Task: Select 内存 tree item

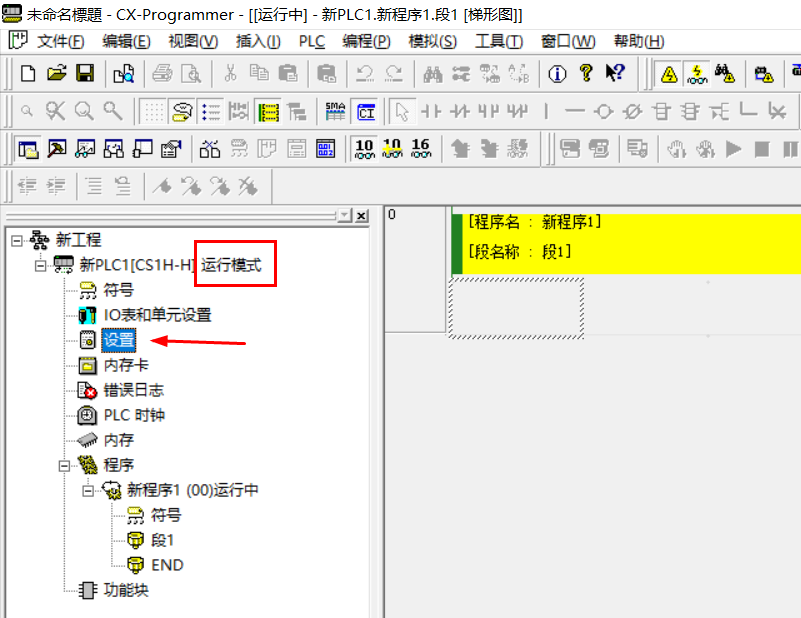Action: 119,440
